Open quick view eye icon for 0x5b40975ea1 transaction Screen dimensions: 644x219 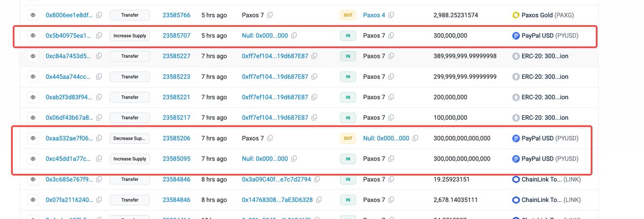[x=33, y=35]
